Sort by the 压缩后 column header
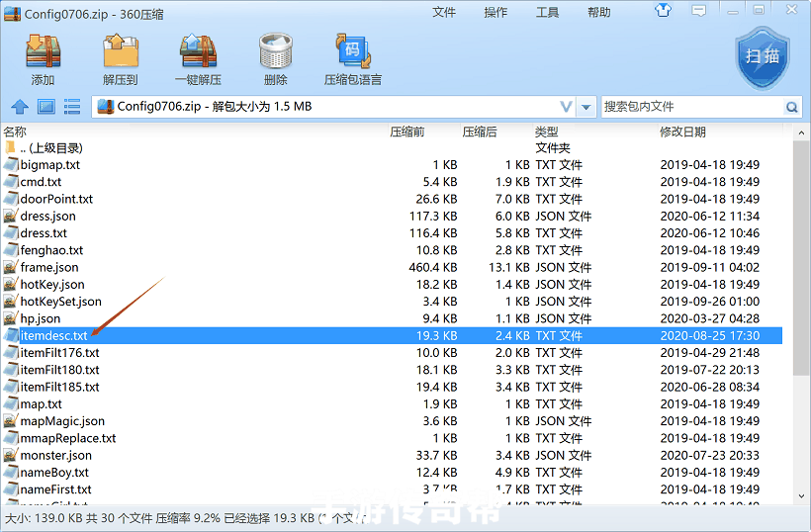The width and height of the screenshot is (811, 532). pyautogui.click(x=480, y=132)
